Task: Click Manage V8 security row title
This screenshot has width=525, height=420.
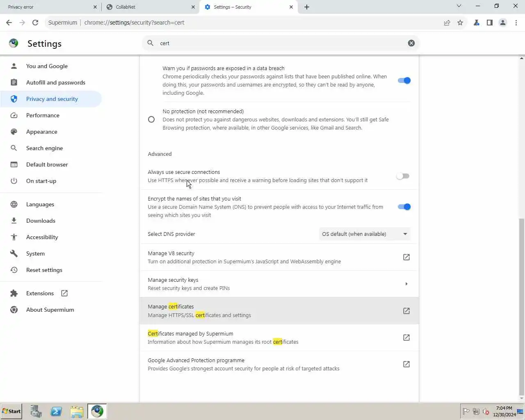Action: pos(171,253)
